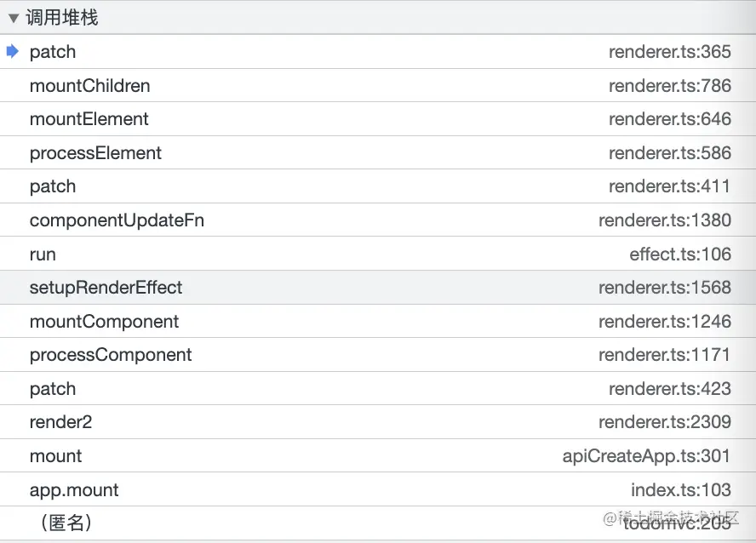Image resolution: width=756 pixels, height=543 pixels.
Task: Click the 调用堆栈 header title
Action: tap(61, 18)
